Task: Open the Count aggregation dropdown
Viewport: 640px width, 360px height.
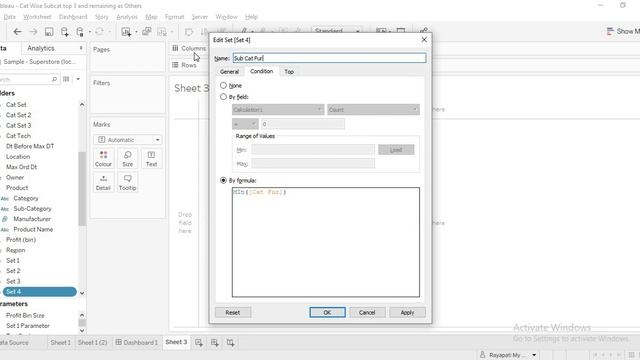Action: coord(373,109)
